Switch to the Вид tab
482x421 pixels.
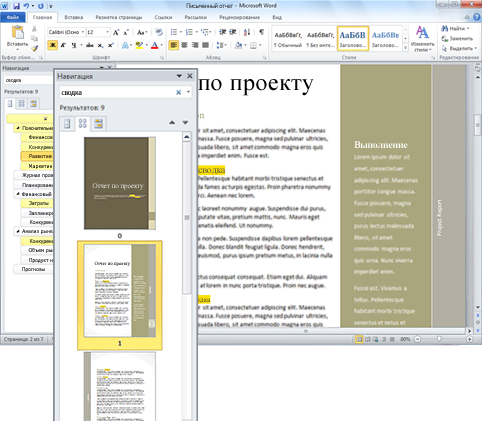[277, 17]
